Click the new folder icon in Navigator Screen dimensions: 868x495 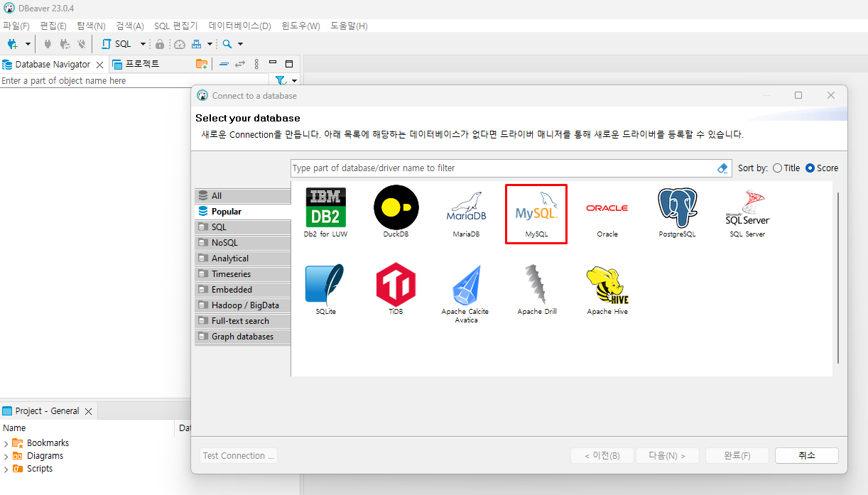(202, 64)
